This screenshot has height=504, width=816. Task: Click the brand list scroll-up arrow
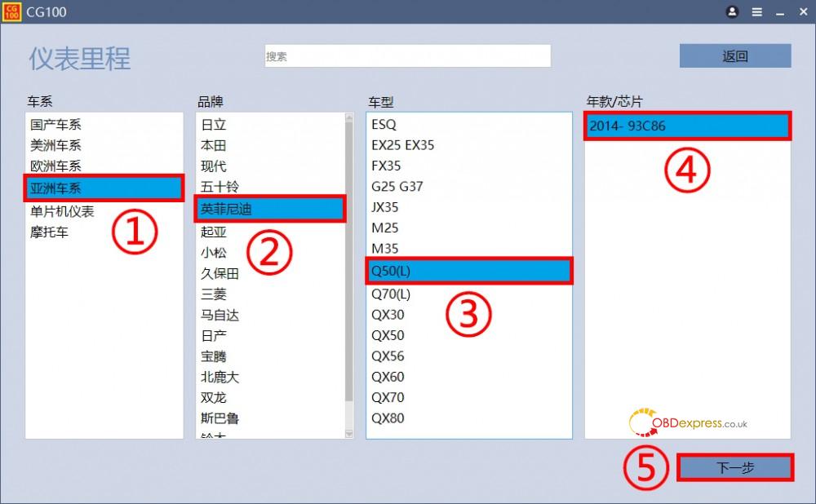[349, 117]
